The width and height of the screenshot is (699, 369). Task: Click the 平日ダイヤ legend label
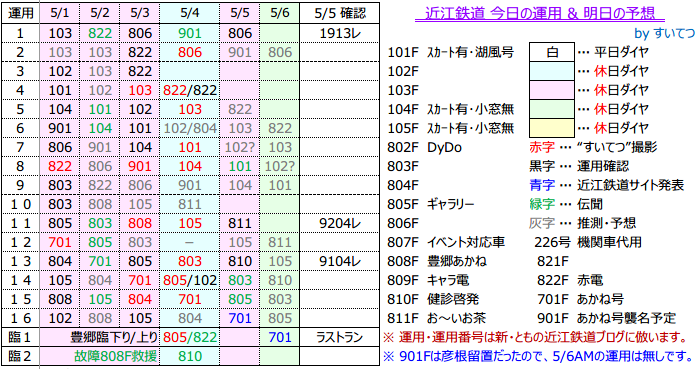click(621, 53)
